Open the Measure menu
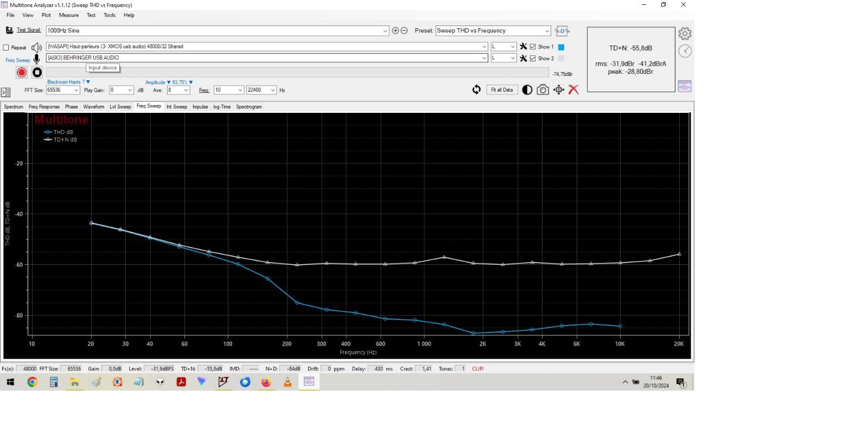Viewport: 868px width, 434px height. 68,15
